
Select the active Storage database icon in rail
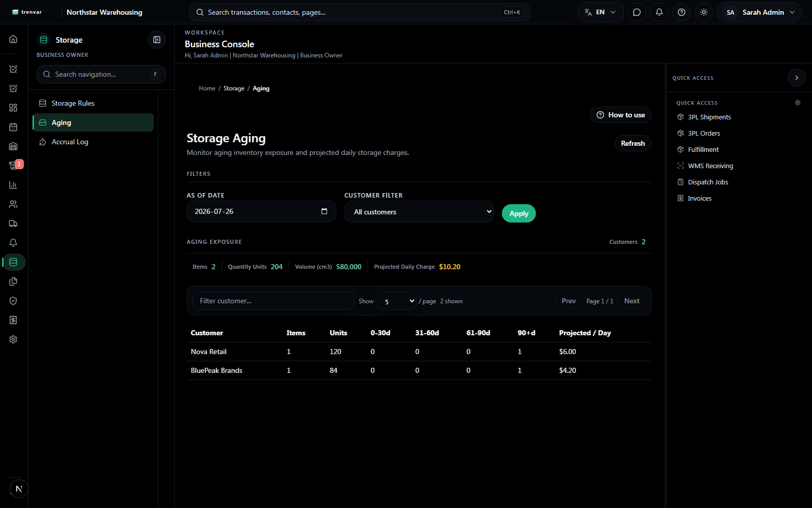pyautogui.click(x=13, y=262)
